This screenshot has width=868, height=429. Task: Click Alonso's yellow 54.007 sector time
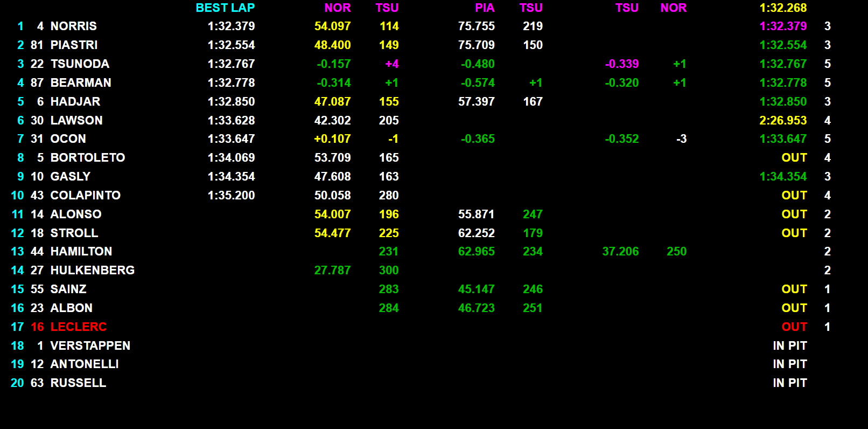tap(332, 214)
